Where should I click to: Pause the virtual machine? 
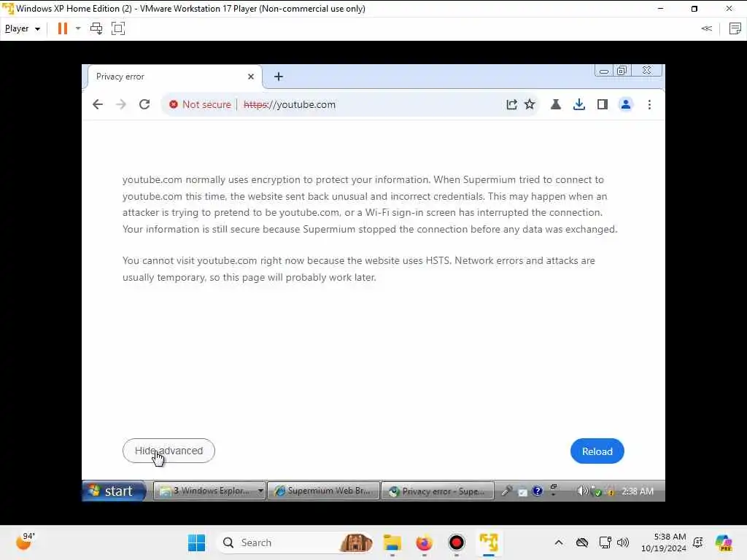click(x=63, y=28)
